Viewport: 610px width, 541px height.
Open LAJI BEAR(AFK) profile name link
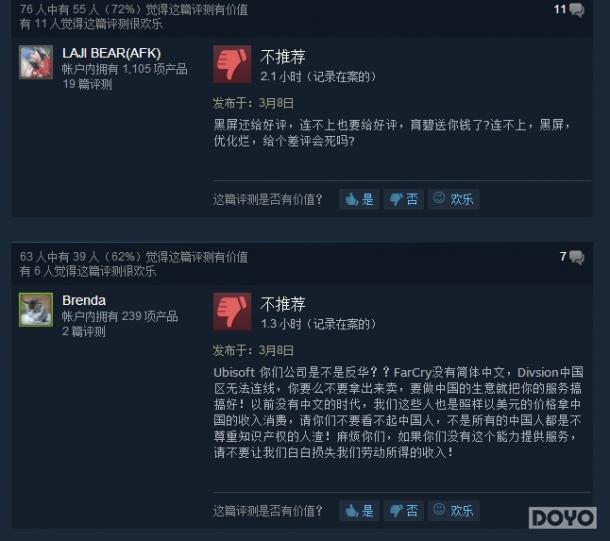coord(111,53)
